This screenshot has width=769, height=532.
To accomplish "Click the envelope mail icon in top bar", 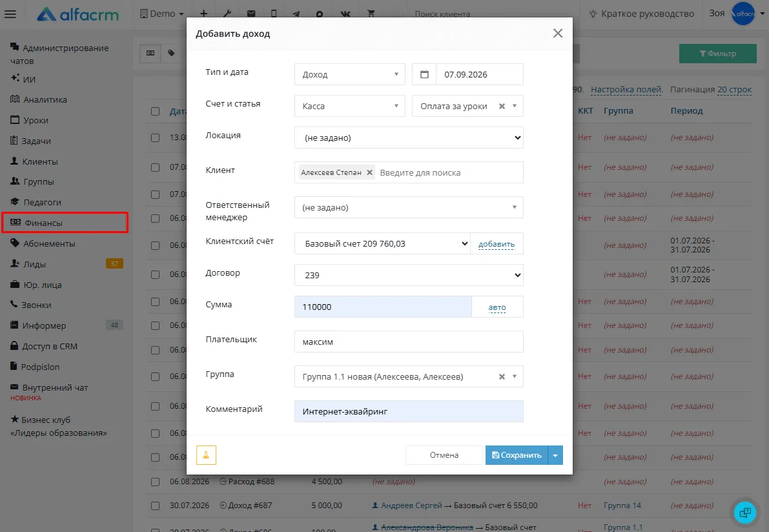I will (x=251, y=14).
